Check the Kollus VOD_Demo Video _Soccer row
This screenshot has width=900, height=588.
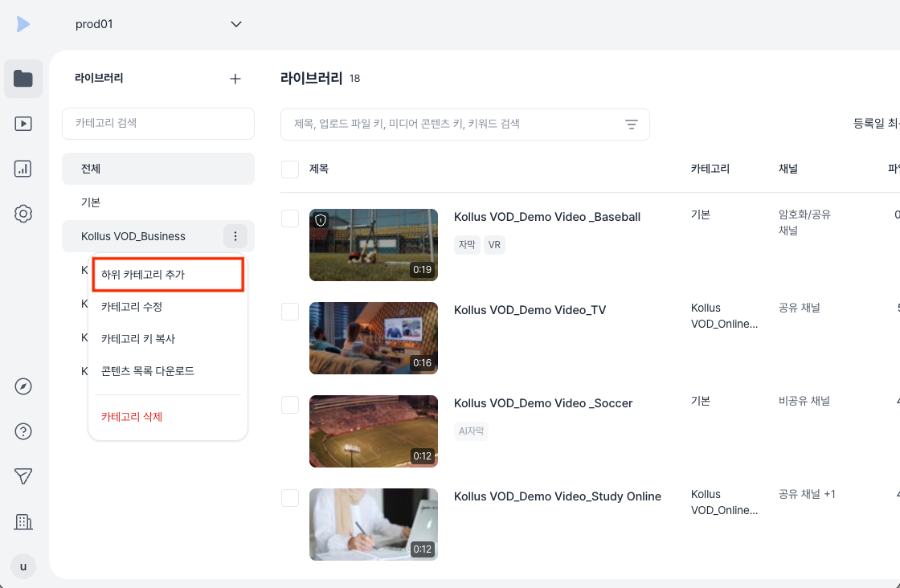[290, 405]
